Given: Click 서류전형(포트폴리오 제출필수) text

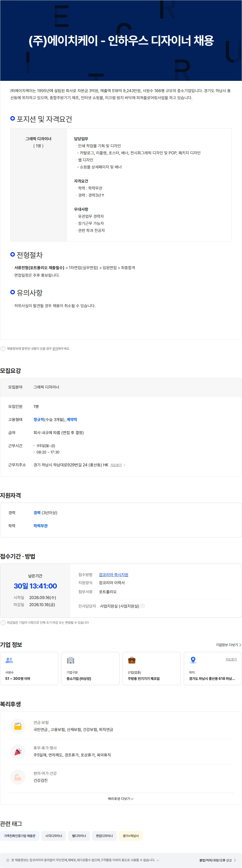Looking at the screenshot, I should [39, 267].
